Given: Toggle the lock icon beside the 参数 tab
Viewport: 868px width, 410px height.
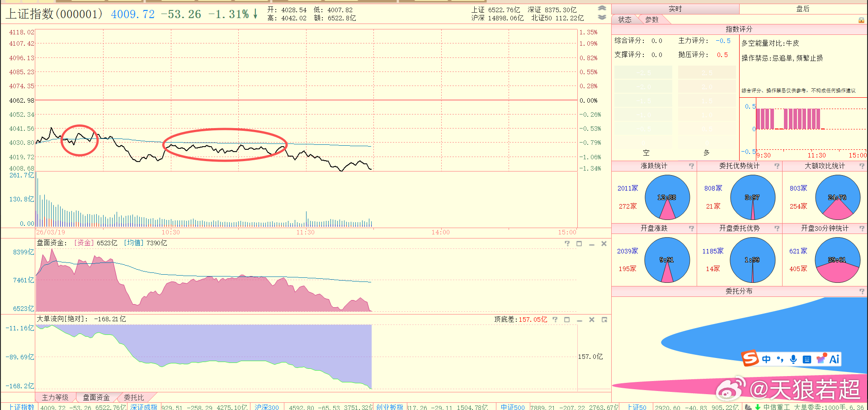Looking at the screenshot, I should tap(861, 20).
